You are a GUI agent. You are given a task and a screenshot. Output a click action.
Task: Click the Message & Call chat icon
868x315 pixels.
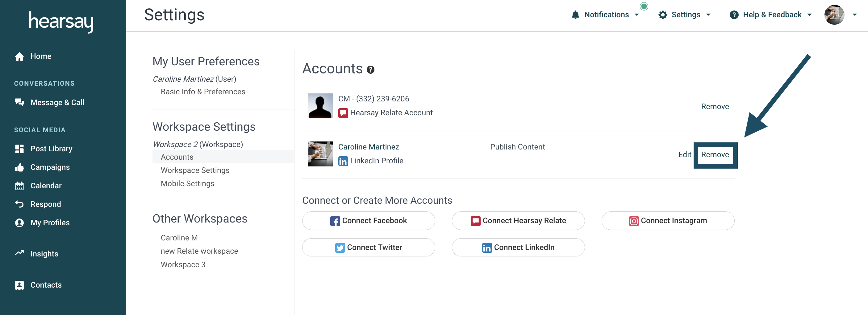[x=19, y=102]
